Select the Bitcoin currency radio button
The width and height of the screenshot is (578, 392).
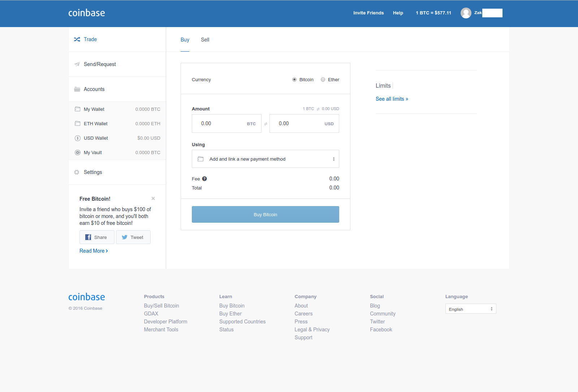(294, 79)
